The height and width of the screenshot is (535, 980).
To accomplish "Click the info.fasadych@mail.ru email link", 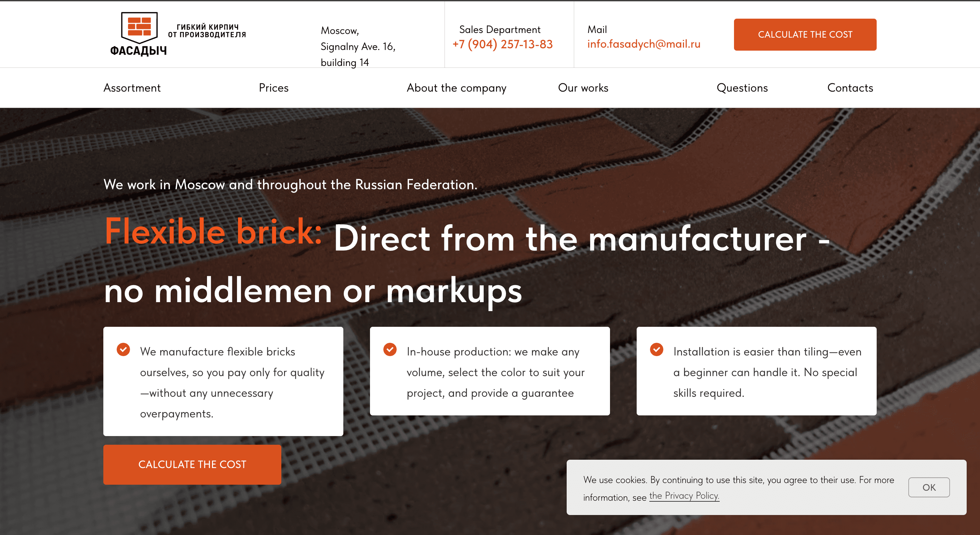I will tap(644, 44).
